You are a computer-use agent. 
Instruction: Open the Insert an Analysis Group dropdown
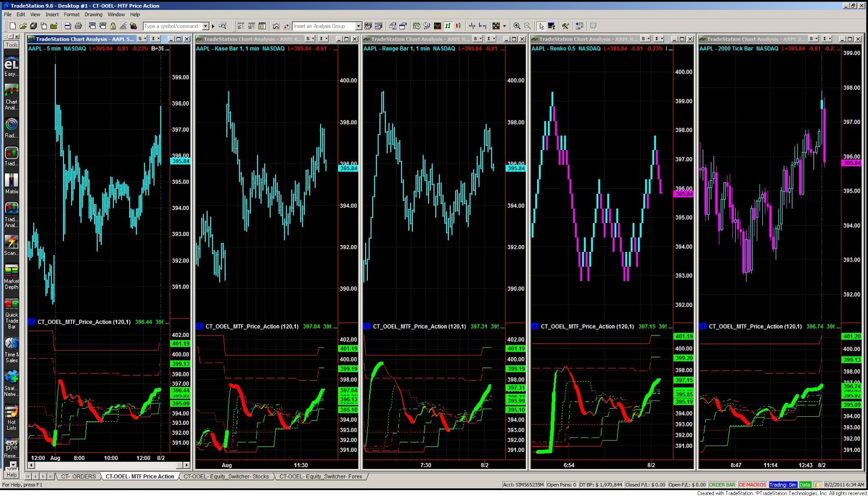point(358,26)
